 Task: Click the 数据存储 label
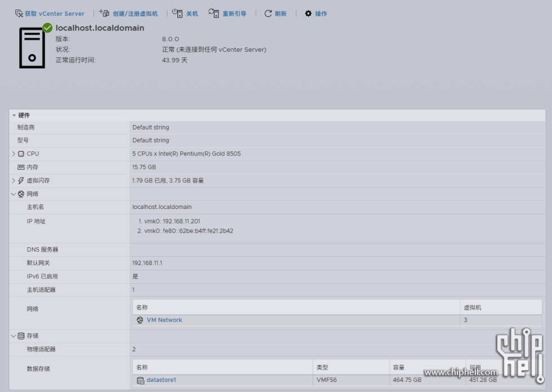(x=38, y=369)
